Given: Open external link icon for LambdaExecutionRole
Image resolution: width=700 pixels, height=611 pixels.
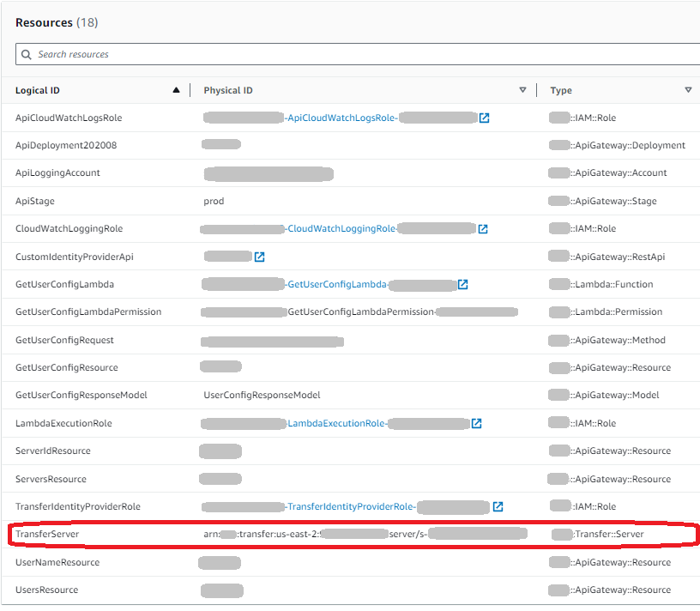Looking at the screenshot, I should coord(477,424).
